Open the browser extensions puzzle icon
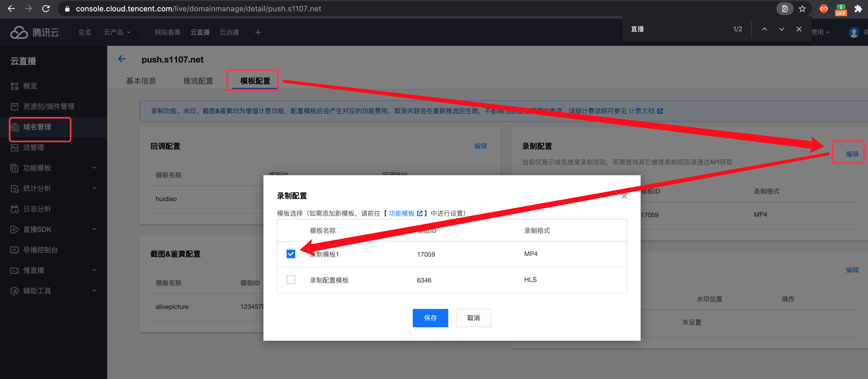The height and width of the screenshot is (379, 868). [858, 9]
